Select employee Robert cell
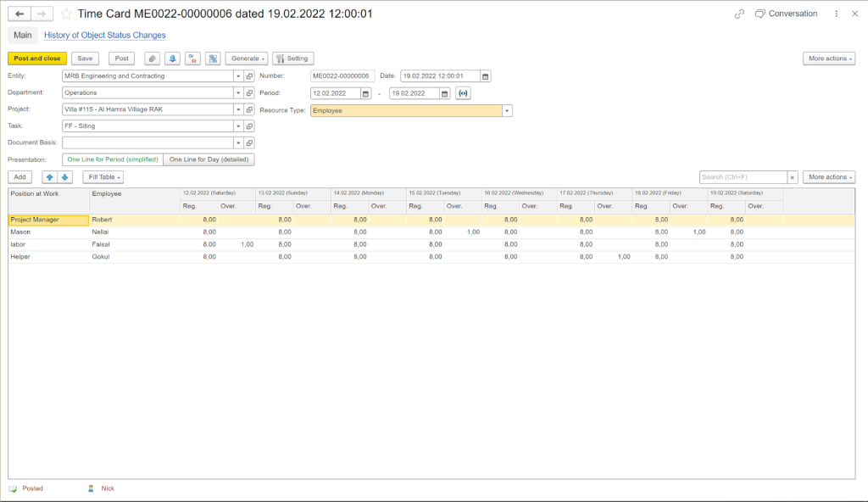868x502 pixels. coord(135,220)
